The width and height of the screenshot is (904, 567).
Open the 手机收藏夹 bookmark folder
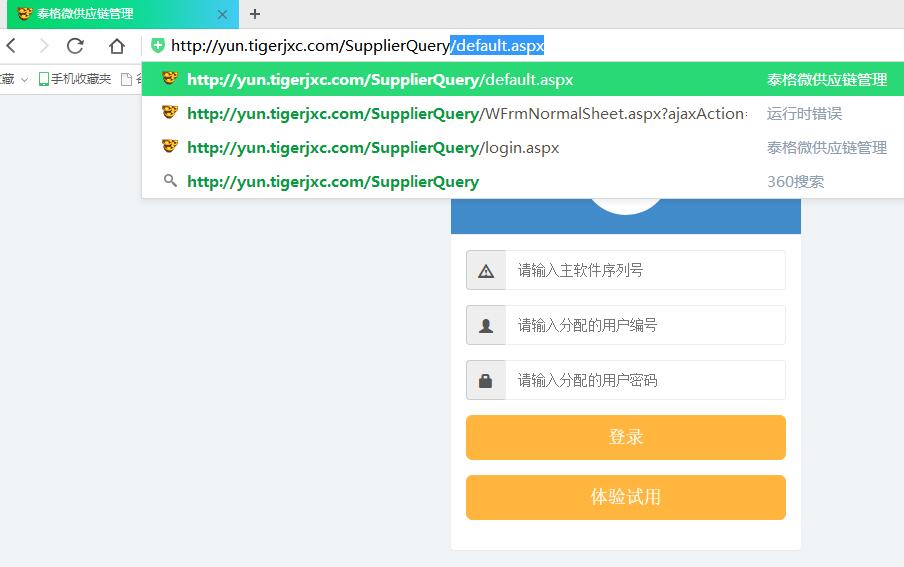(76, 78)
